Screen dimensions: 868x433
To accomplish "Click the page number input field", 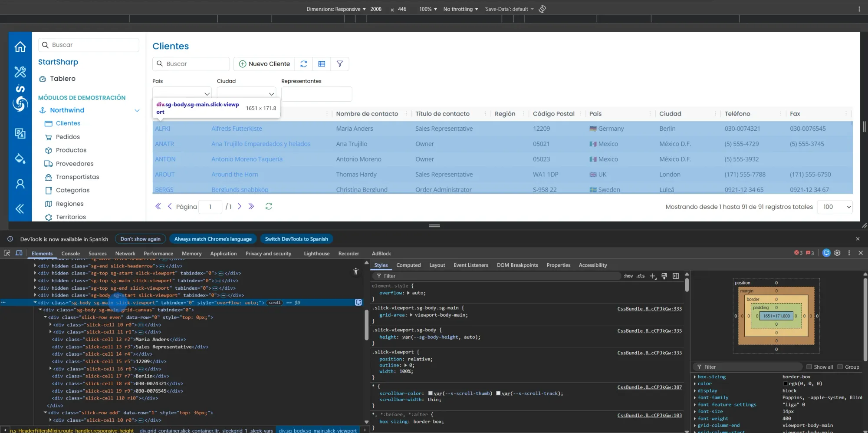I will [210, 207].
